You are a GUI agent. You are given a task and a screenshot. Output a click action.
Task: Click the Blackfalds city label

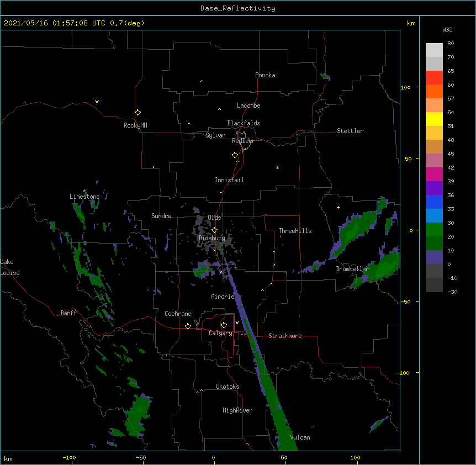(x=244, y=123)
